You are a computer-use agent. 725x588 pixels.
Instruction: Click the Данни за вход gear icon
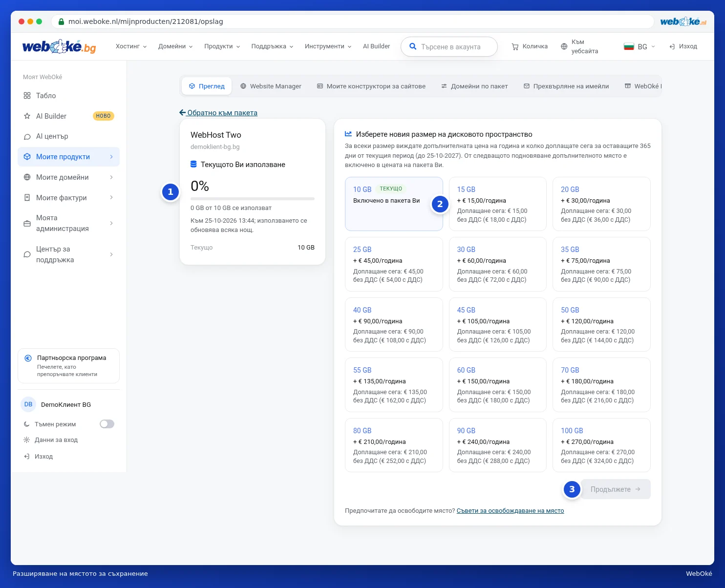[x=27, y=440]
